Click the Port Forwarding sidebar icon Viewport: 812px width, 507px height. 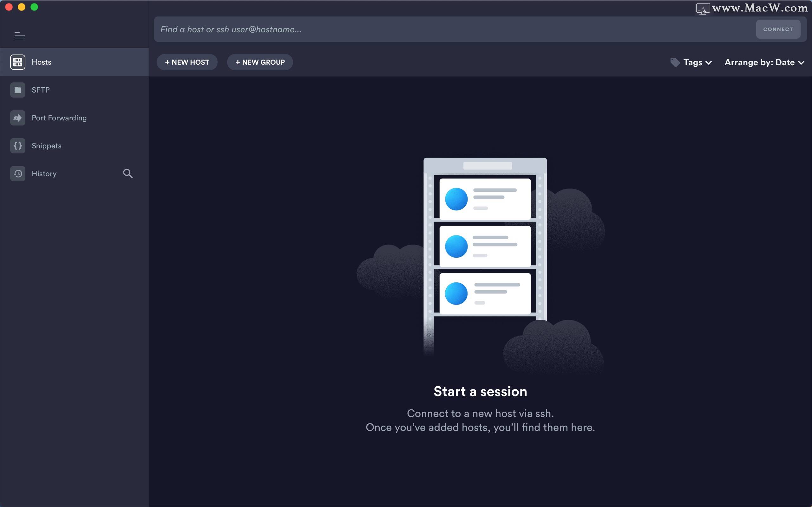pos(17,117)
